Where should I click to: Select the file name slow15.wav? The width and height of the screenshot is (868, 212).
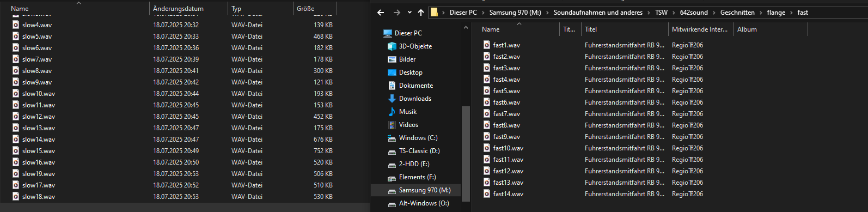pos(39,151)
